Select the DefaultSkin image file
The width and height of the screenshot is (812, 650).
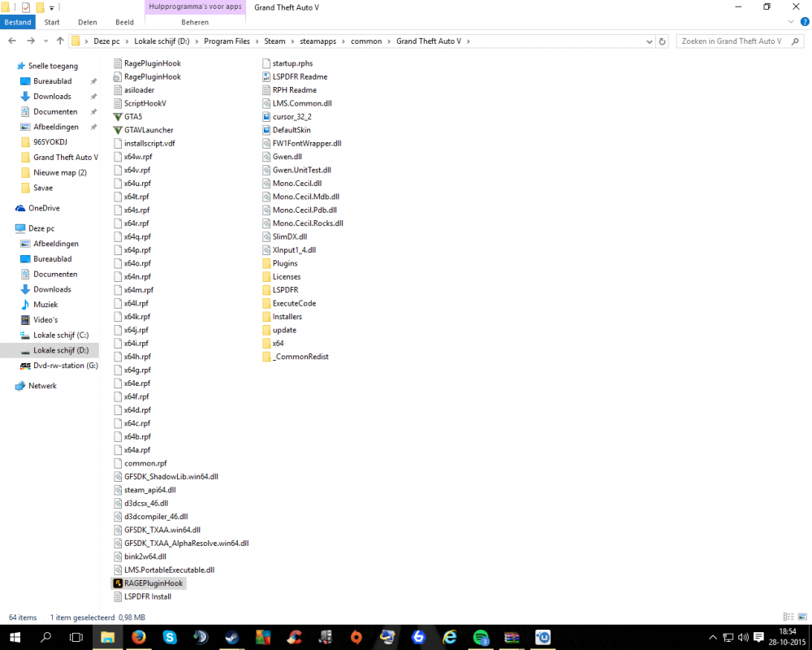pyautogui.click(x=287, y=130)
